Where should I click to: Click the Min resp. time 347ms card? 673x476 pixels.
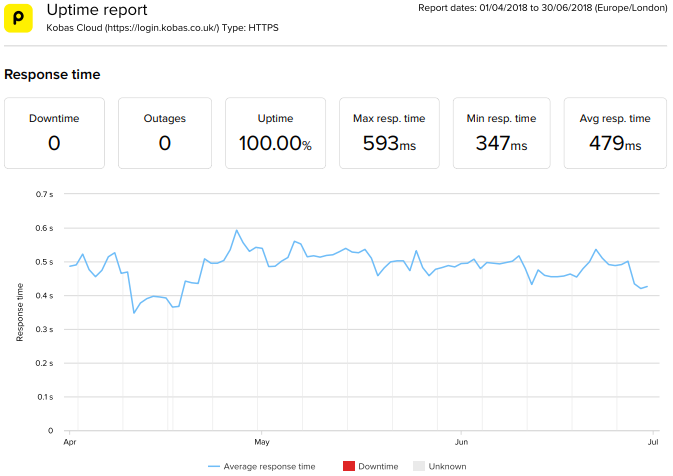(x=501, y=132)
